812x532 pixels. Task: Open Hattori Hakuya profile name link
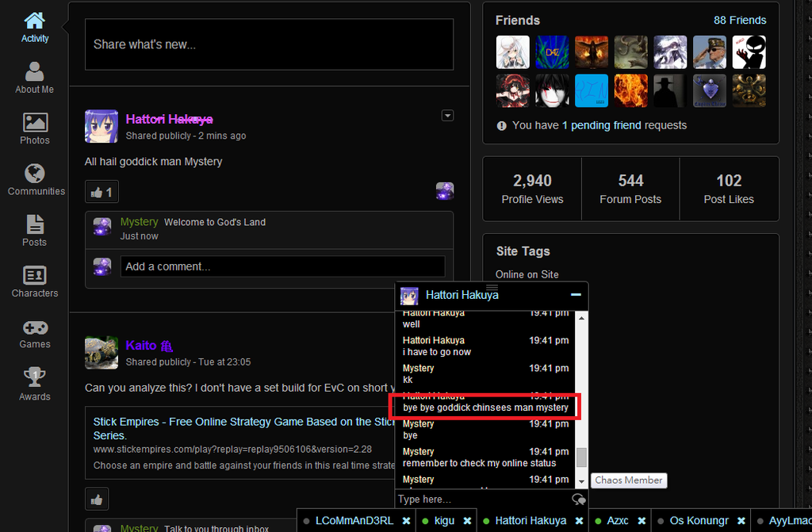click(170, 119)
